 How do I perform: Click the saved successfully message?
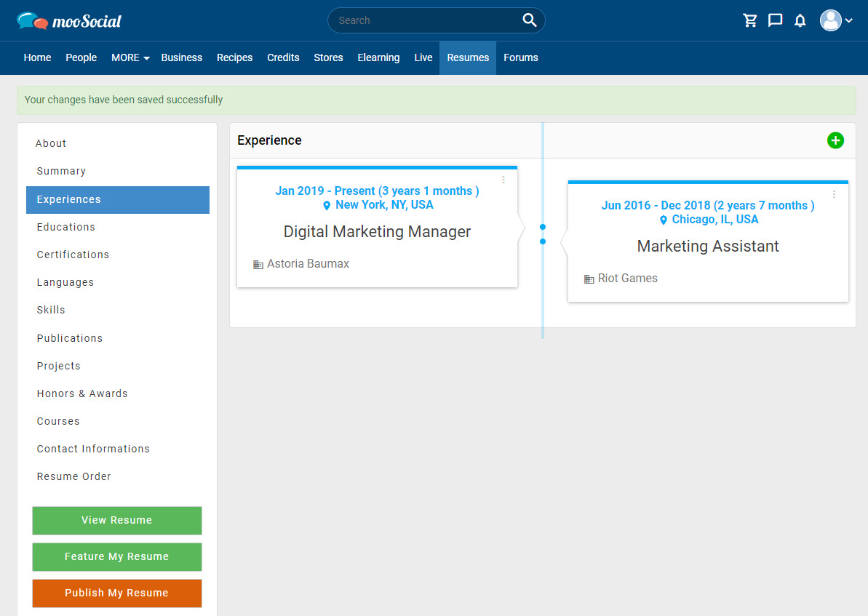(x=124, y=100)
